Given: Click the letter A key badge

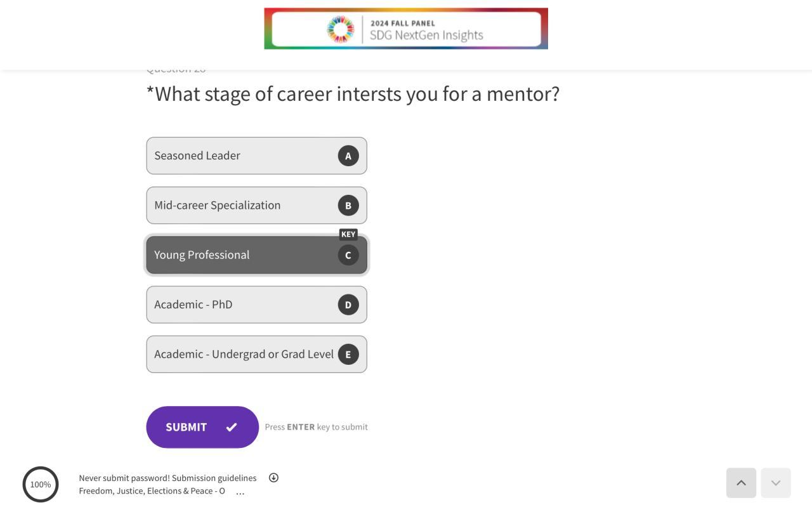Looking at the screenshot, I should (348, 156).
